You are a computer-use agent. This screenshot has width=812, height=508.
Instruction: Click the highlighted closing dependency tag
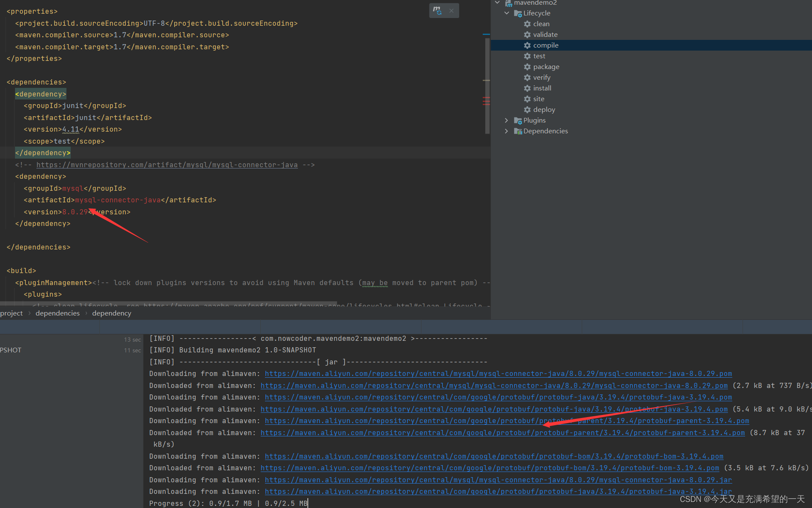(x=43, y=153)
